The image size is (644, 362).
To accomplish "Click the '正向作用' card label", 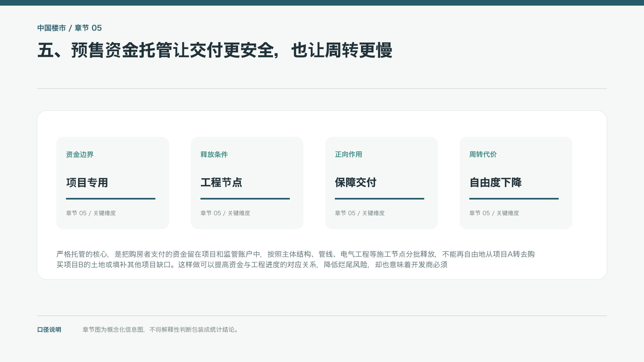I will pos(349,154).
